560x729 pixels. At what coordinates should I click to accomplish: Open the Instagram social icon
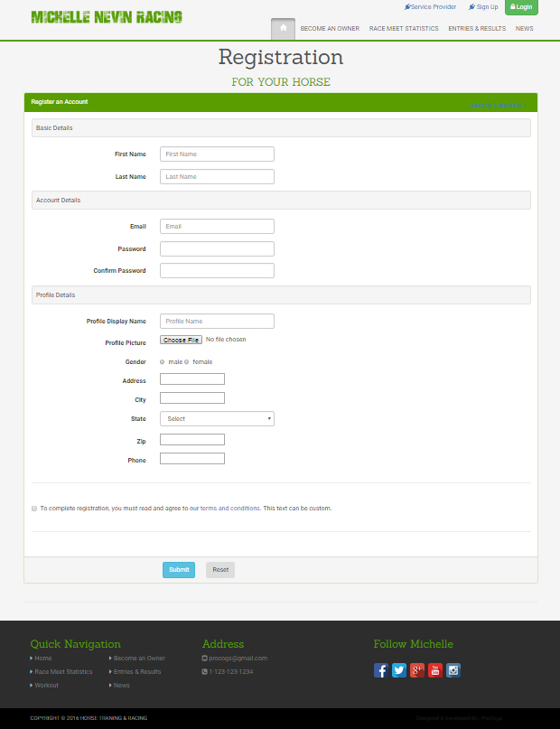(453, 670)
